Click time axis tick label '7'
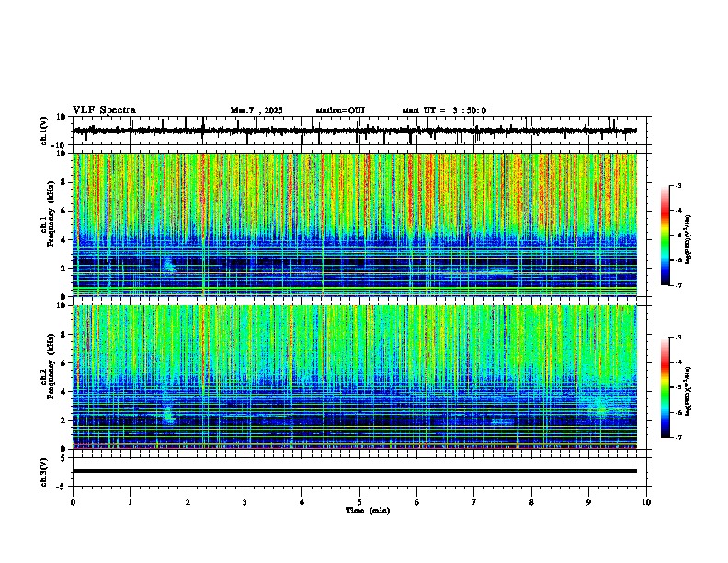Screen dimensions: 728x563 click(x=474, y=502)
